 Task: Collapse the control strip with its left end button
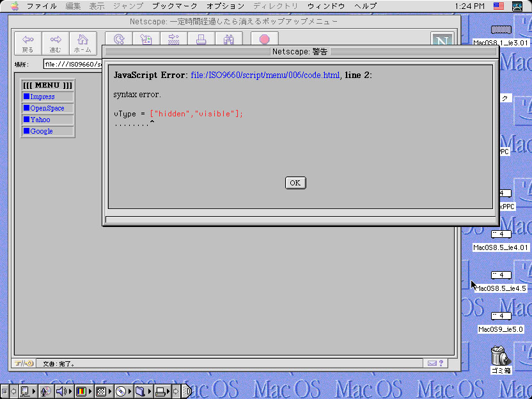4,391
